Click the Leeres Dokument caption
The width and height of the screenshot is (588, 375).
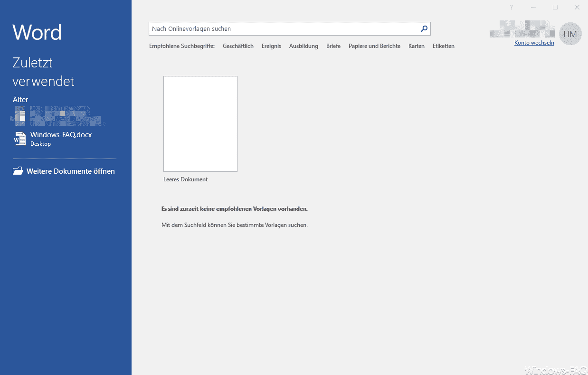coord(185,179)
